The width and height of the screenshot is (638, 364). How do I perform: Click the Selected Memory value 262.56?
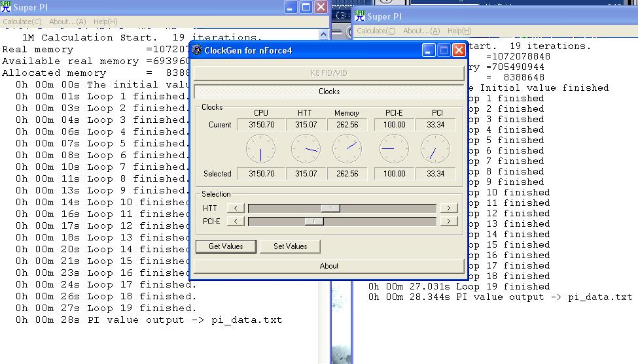(x=347, y=173)
